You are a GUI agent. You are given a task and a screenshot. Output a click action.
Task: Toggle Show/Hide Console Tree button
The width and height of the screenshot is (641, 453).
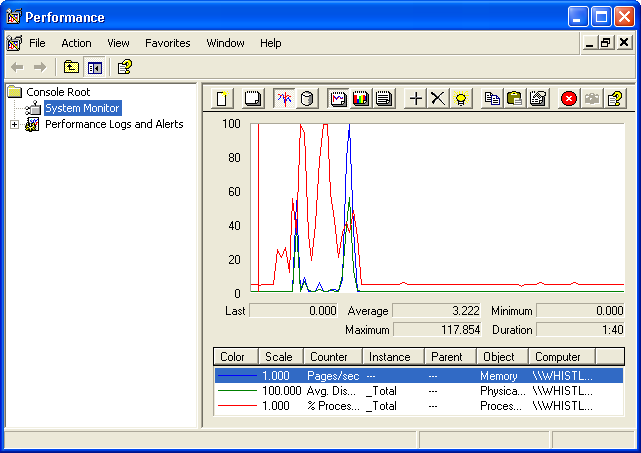coord(95,67)
